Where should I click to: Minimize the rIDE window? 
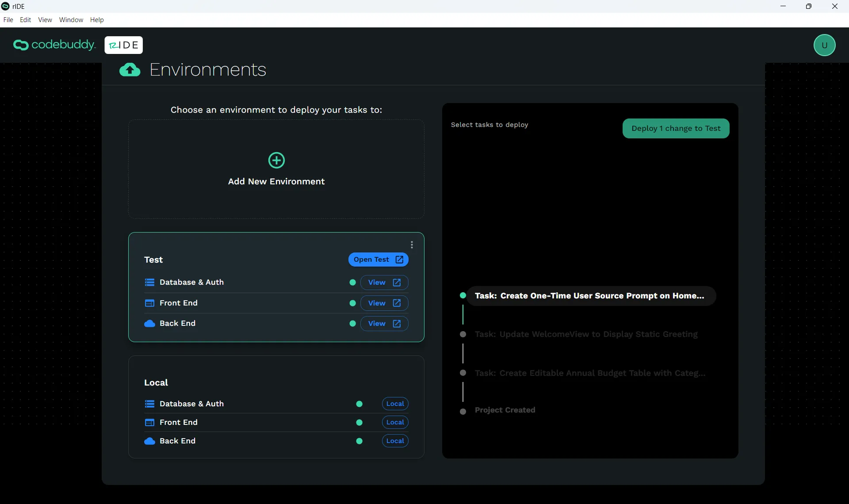coord(783,6)
